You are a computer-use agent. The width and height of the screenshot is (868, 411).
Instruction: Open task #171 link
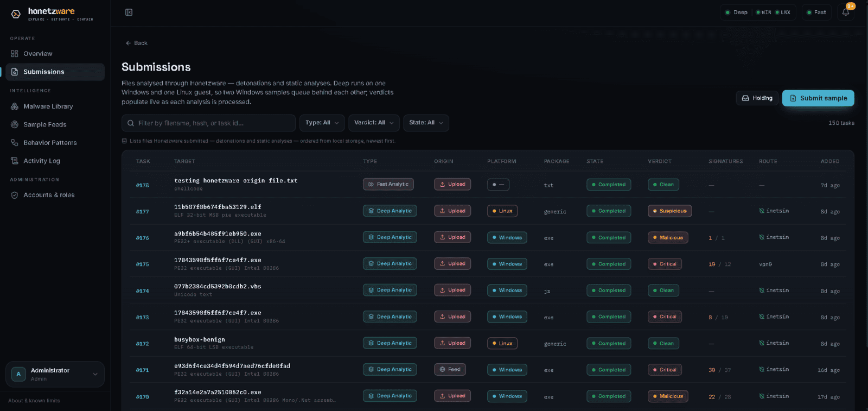(x=142, y=370)
